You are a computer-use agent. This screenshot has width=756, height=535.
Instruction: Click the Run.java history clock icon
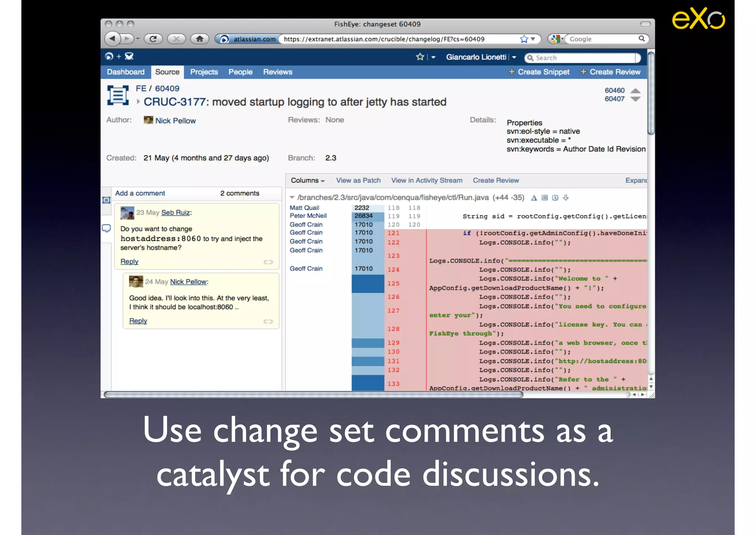pos(555,198)
